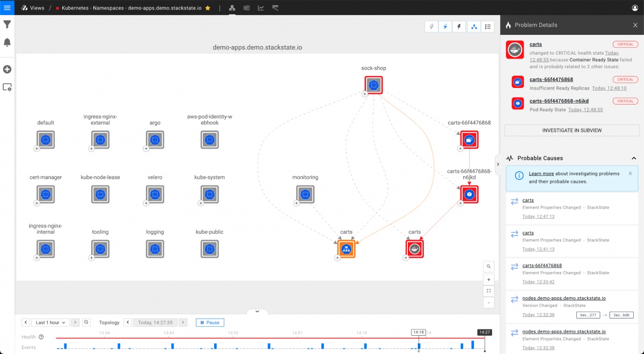Image resolution: width=644 pixels, height=354 pixels.
Task: Click the 14:18 marker on the timeline
Action: 419,333
